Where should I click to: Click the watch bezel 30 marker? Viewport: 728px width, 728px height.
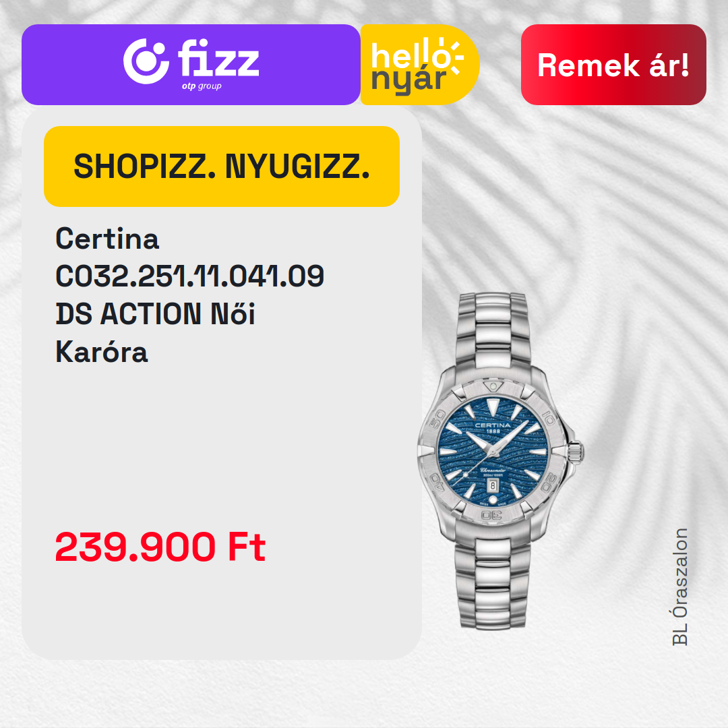pyautogui.click(x=491, y=516)
